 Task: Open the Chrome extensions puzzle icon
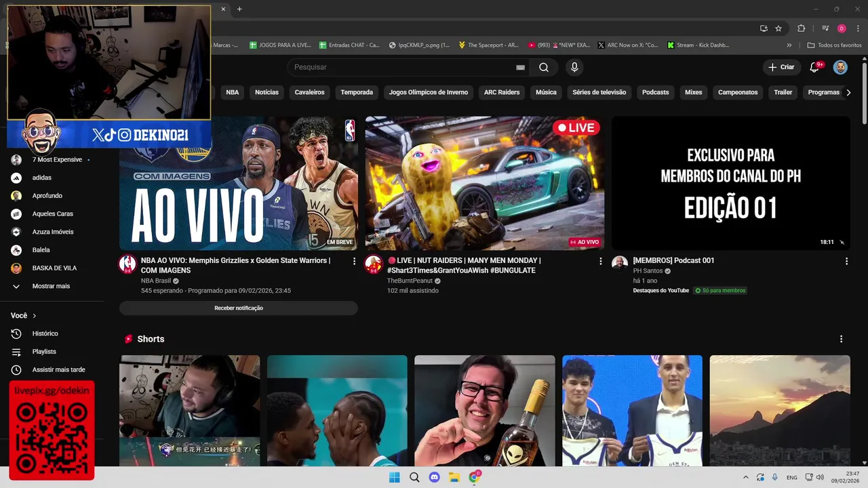click(801, 28)
